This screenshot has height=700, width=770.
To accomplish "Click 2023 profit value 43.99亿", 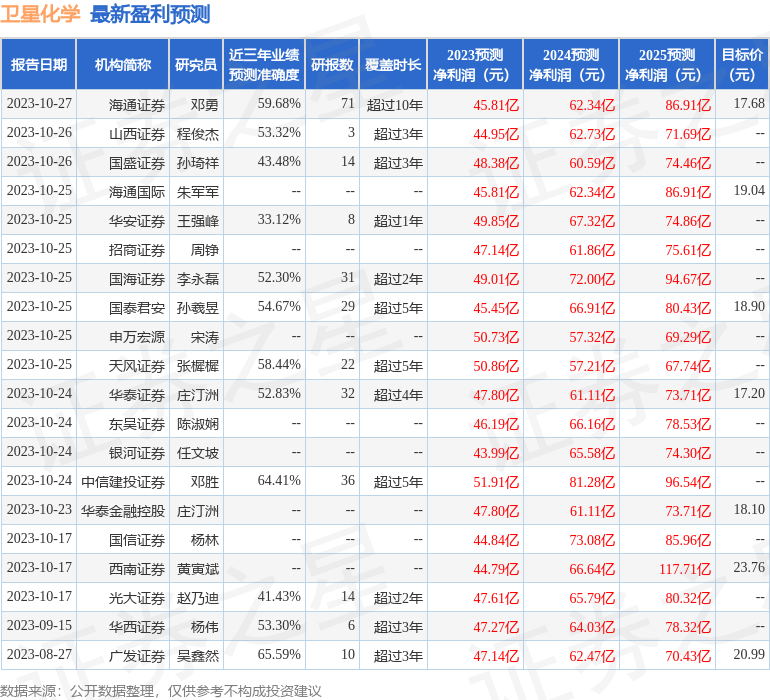I will point(496,452).
